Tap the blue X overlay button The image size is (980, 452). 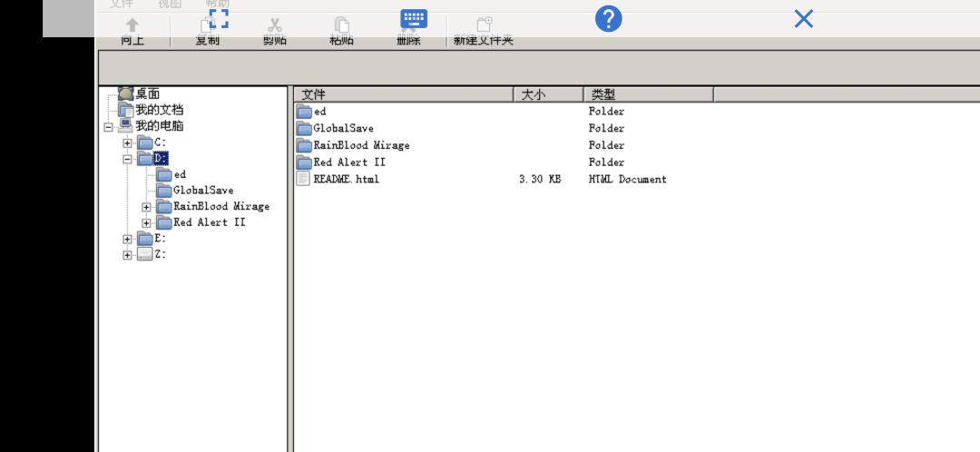click(x=803, y=19)
